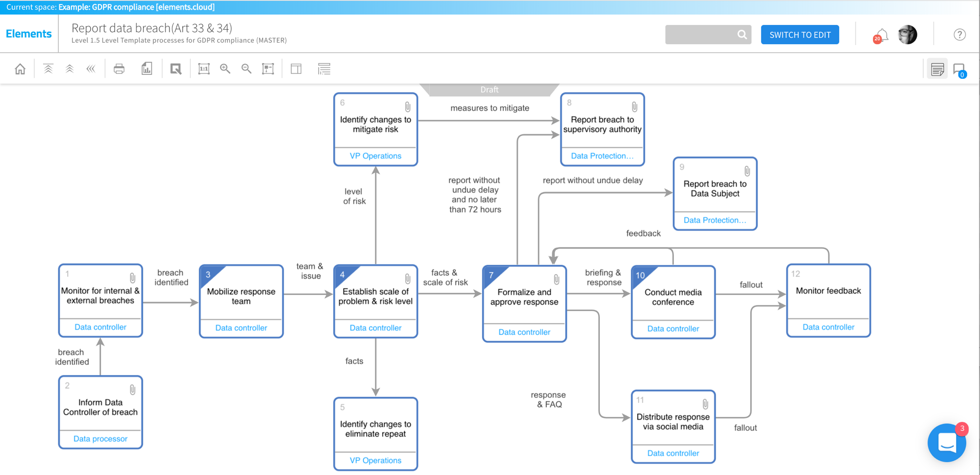Reset zoom with the 1:1 icon
This screenshot has height=475, width=980.
point(204,69)
